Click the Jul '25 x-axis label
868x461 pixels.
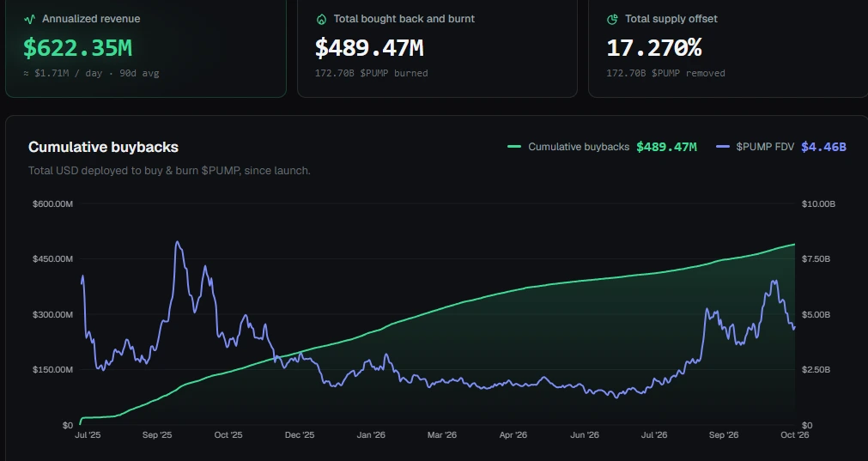pyautogui.click(x=88, y=435)
